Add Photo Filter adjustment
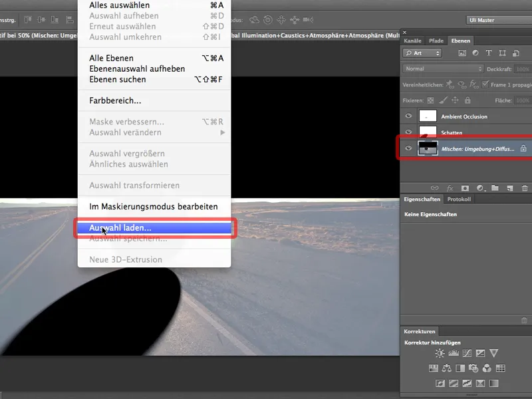This screenshot has height=399, width=532. coord(473,368)
